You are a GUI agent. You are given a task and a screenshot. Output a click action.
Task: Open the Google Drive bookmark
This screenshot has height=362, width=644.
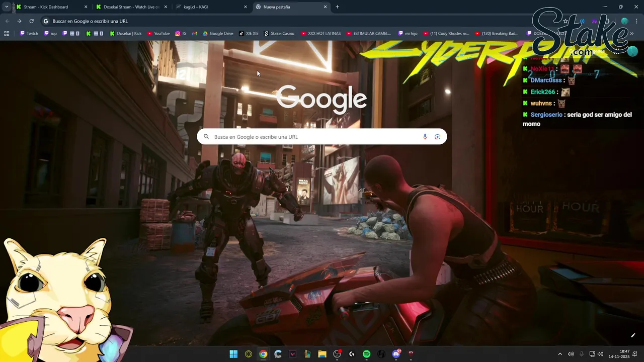pos(218,34)
